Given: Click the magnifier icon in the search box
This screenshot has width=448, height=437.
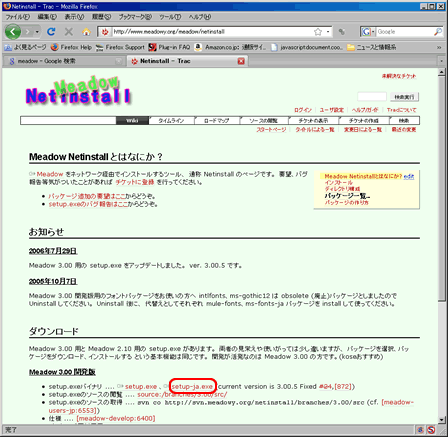Looking at the screenshot, I should (438, 32).
